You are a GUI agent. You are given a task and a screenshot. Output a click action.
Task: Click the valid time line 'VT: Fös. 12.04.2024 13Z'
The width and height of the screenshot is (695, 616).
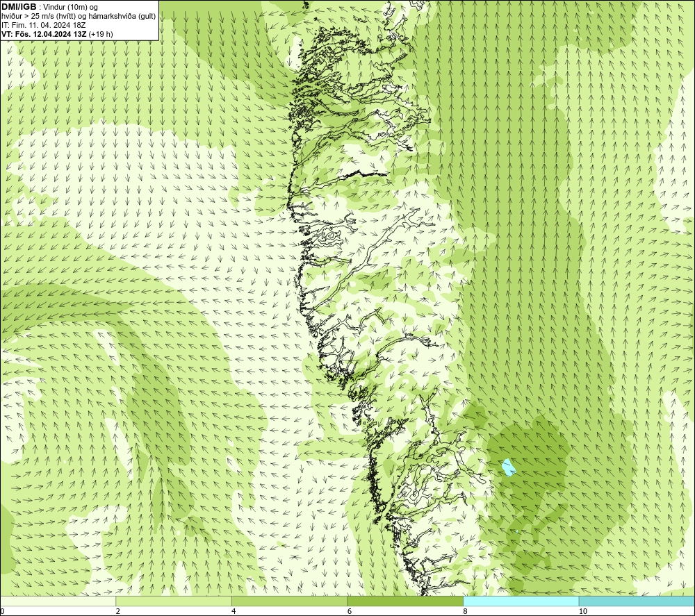[x=44, y=33]
